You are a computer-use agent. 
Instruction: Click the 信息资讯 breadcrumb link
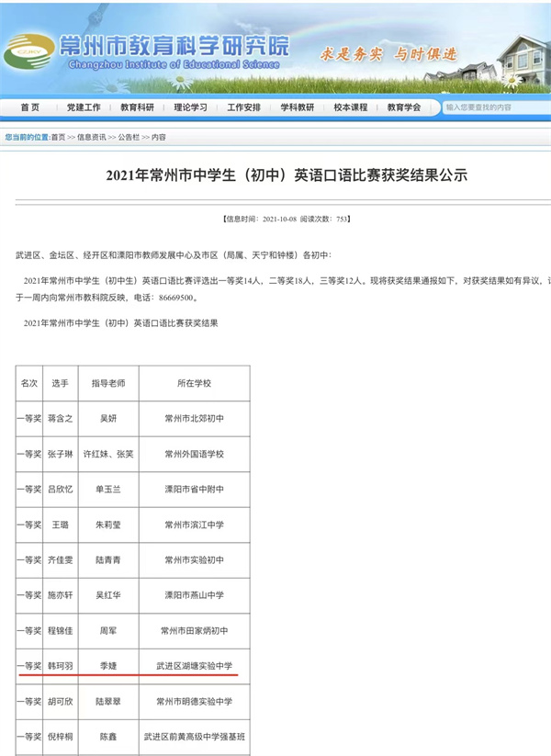(92, 138)
